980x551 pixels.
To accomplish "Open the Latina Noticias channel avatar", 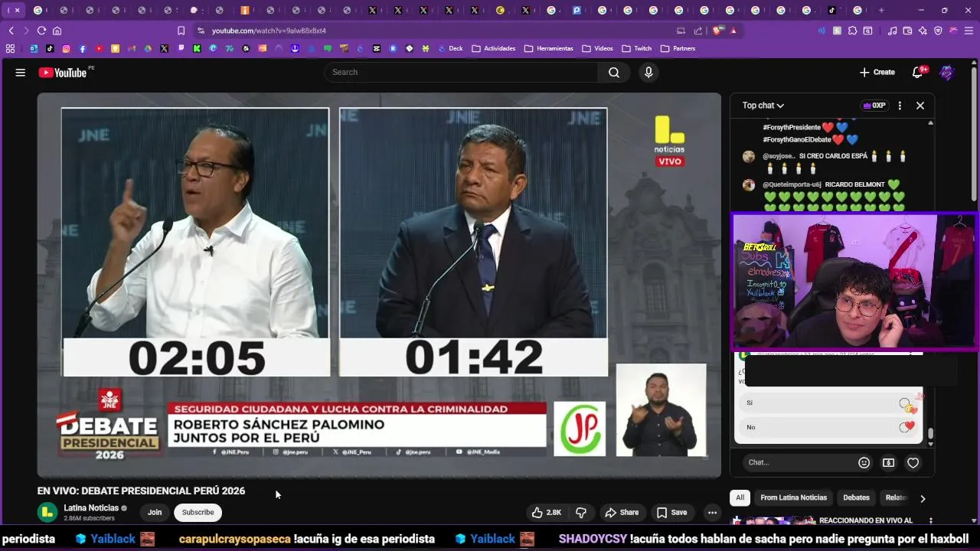I will 47,513.
